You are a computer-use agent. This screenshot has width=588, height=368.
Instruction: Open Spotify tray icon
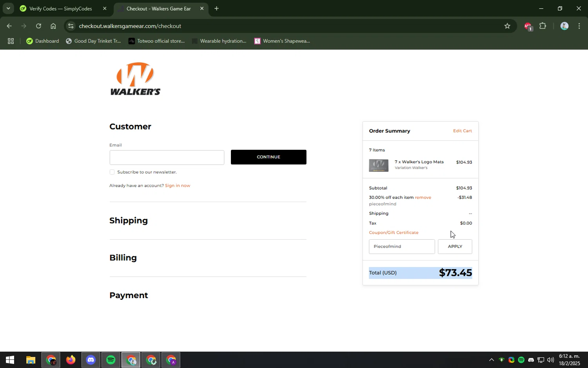pos(521,360)
